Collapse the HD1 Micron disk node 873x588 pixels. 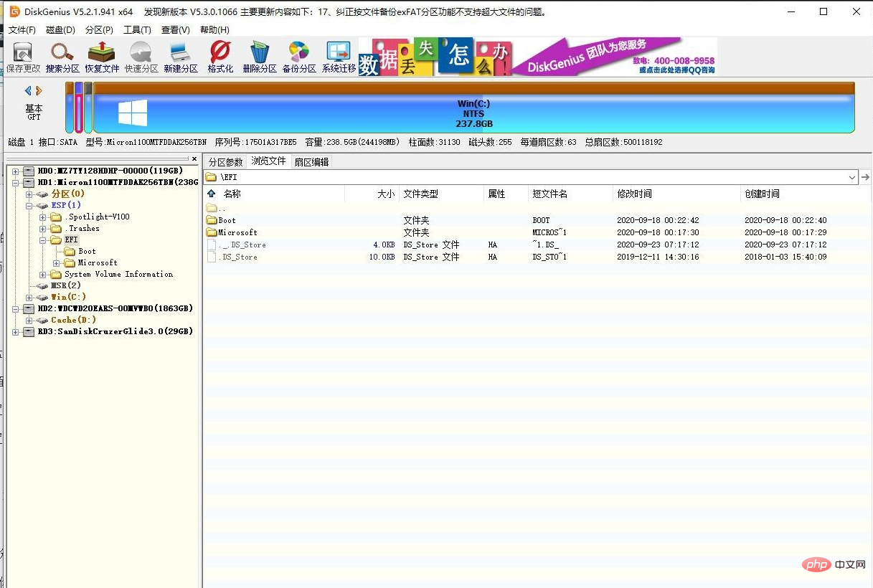tap(16, 182)
